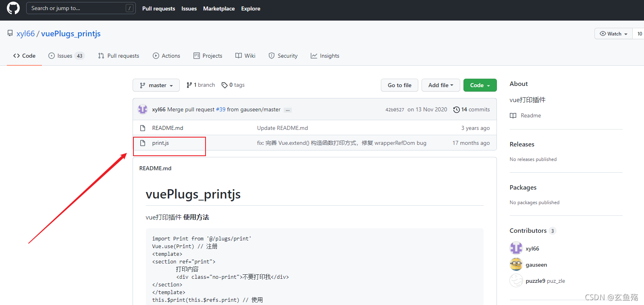Click the commit date 13 Nov 2020

click(427, 109)
